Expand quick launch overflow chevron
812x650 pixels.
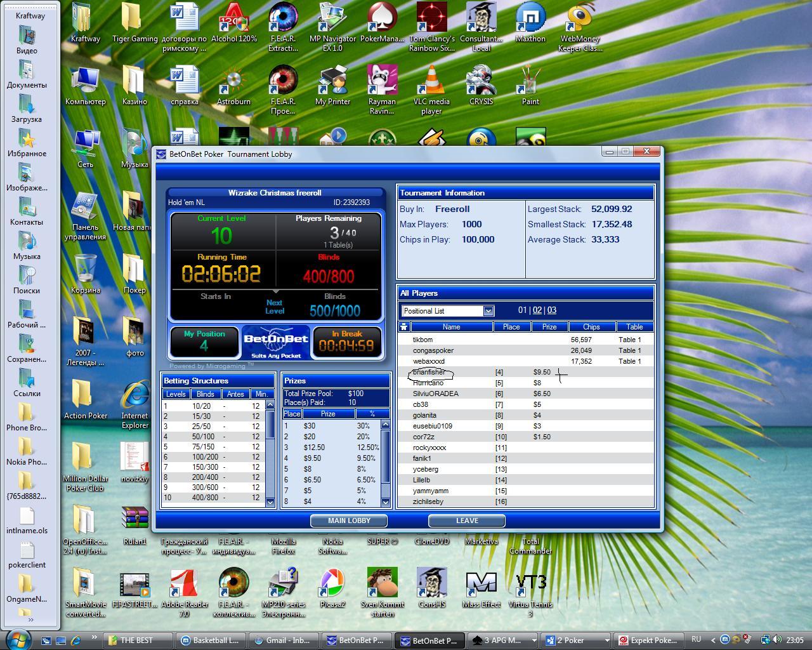95,637
